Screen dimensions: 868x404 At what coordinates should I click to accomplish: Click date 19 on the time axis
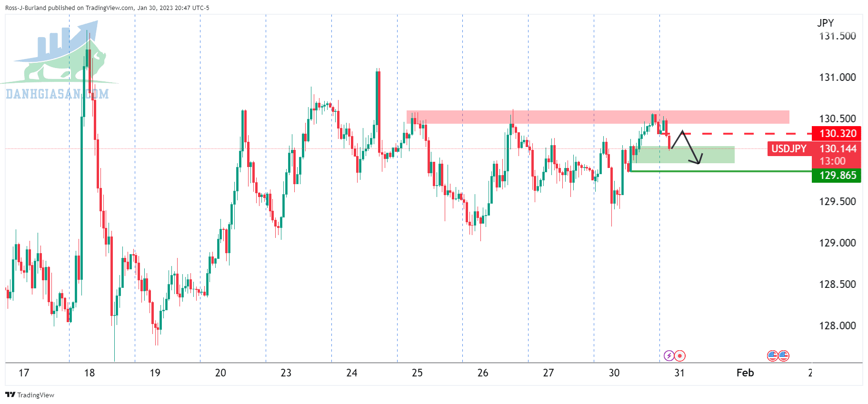click(x=155, y=373)
